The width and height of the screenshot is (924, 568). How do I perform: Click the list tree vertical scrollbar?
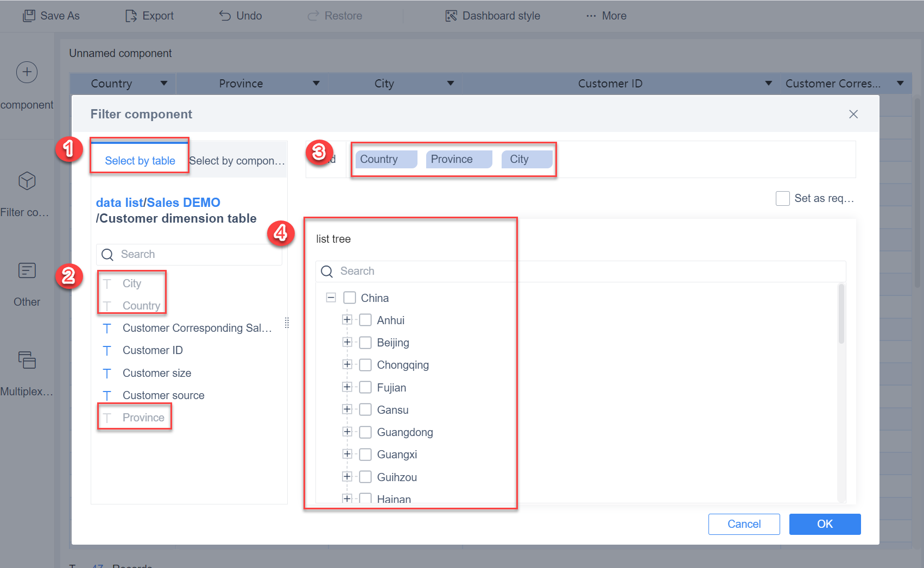click(841, 314)
